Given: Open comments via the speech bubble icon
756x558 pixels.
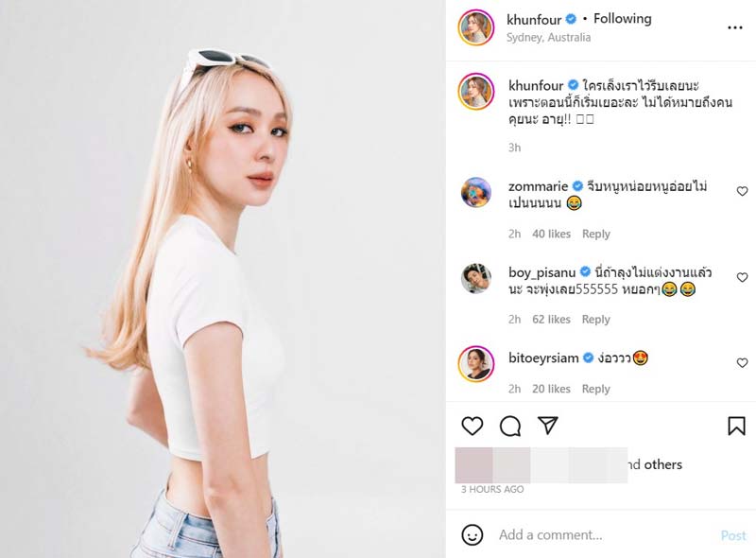Looking at the screenshot, I should [510, 426].
